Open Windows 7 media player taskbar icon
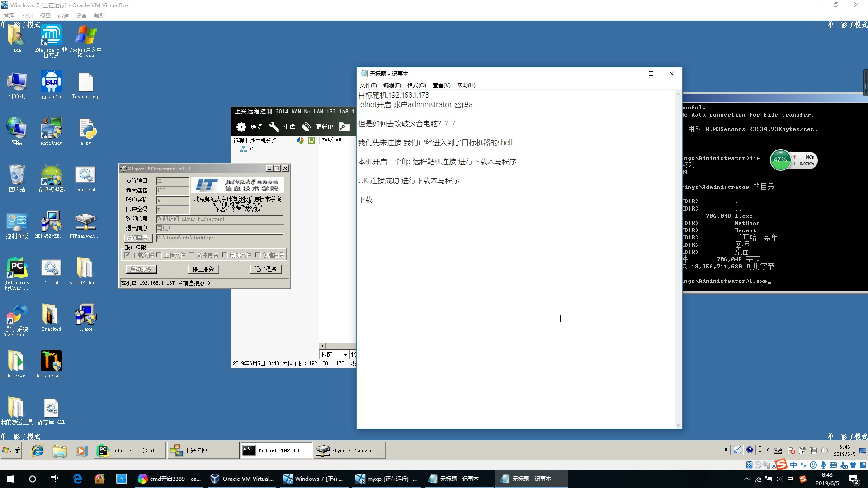This screenshot has height=488, width=868. pyautogui.click(x=81, y=450)
